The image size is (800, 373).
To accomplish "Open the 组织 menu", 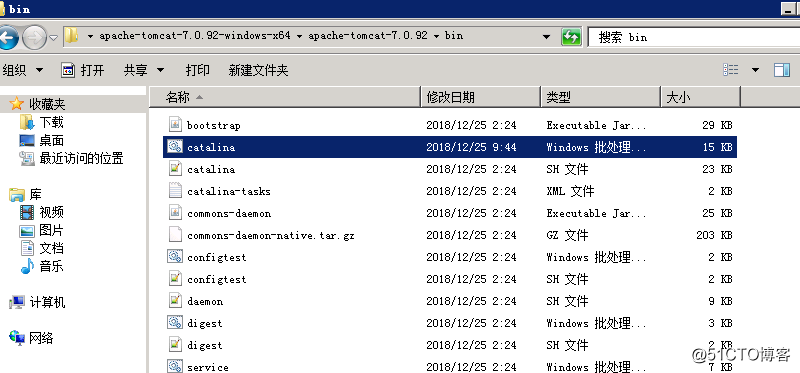I will [x=22, y=70].
